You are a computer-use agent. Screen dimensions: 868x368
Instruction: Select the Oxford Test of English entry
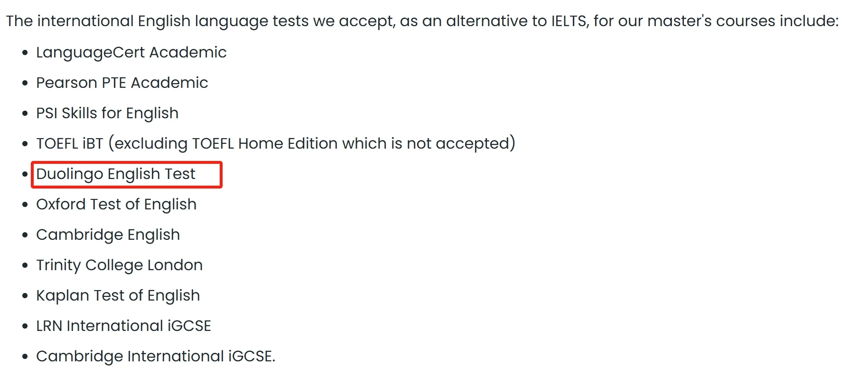click(x=116, y=205)
